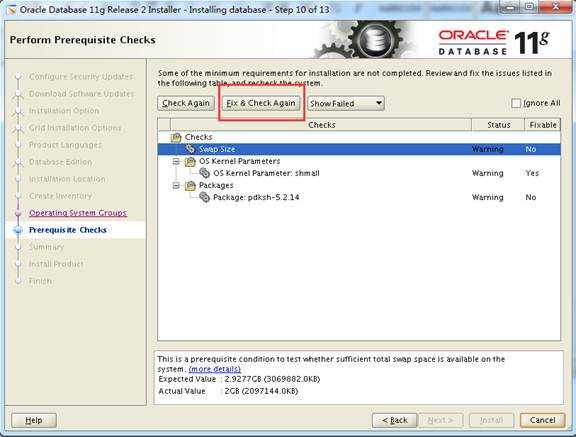Viewport: 576px width, 437px height.
Task: Open the Operating System Groups step link
Action: pyautogui.click(x=78, y=213)
